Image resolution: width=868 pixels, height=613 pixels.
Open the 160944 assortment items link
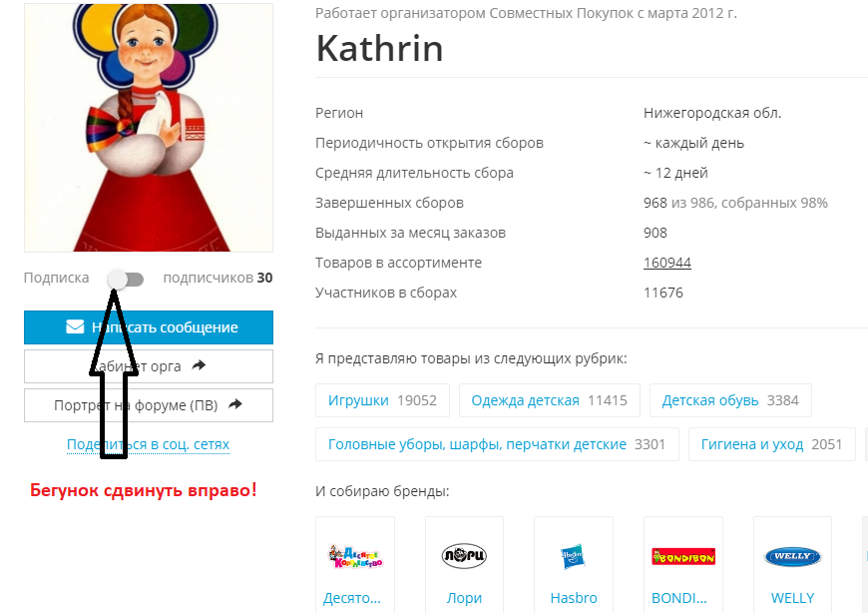(667, 263)
